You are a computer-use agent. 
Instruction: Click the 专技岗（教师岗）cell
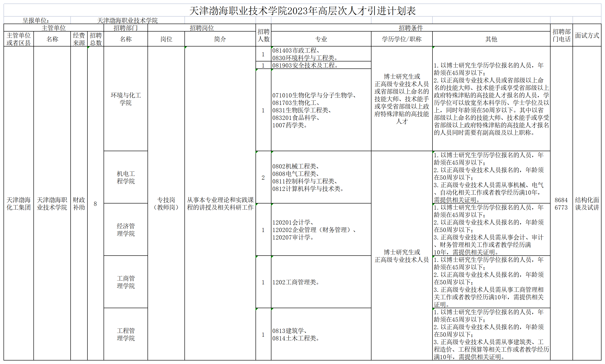[166, 203]
